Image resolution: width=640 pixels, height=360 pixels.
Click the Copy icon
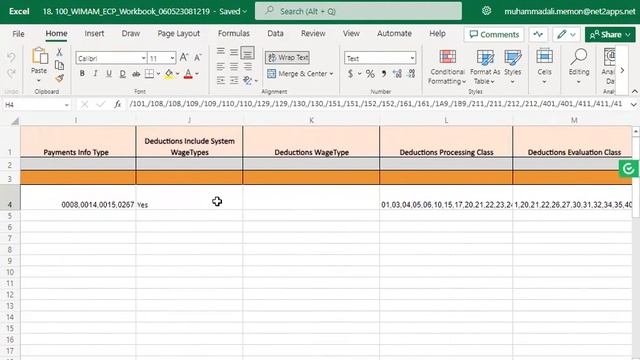59,65
